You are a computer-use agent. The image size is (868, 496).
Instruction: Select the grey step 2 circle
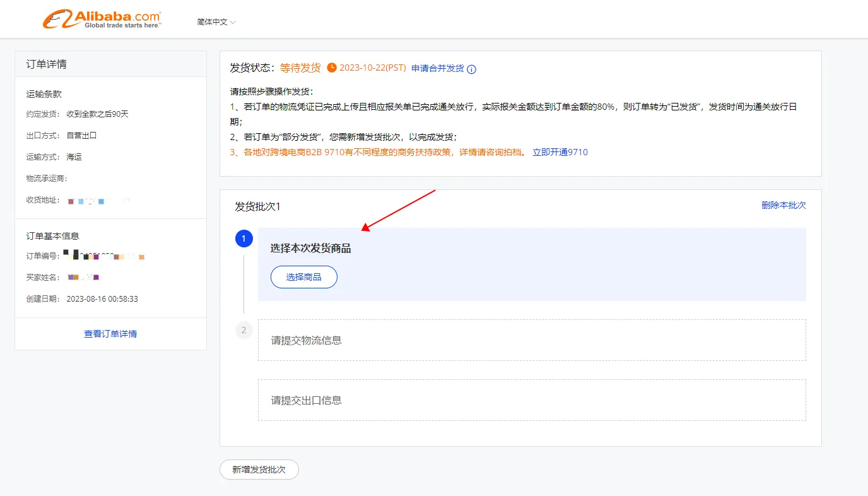point(243,330)
